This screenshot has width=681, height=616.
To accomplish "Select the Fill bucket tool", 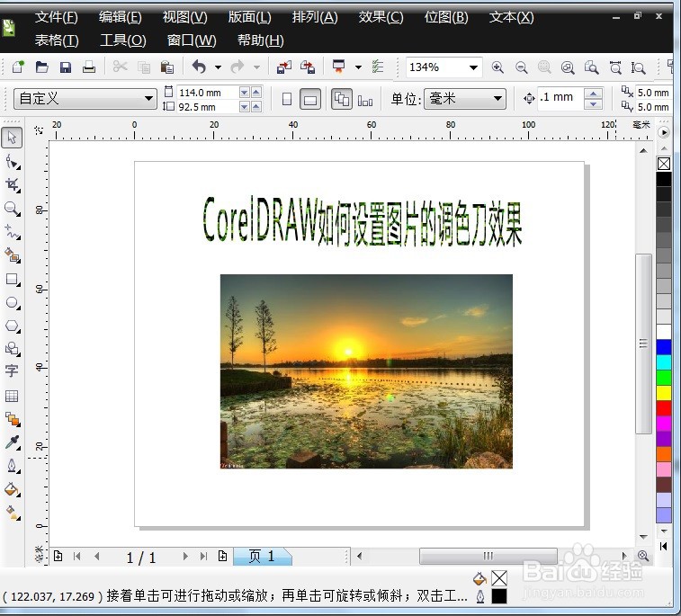I will 13,490.
